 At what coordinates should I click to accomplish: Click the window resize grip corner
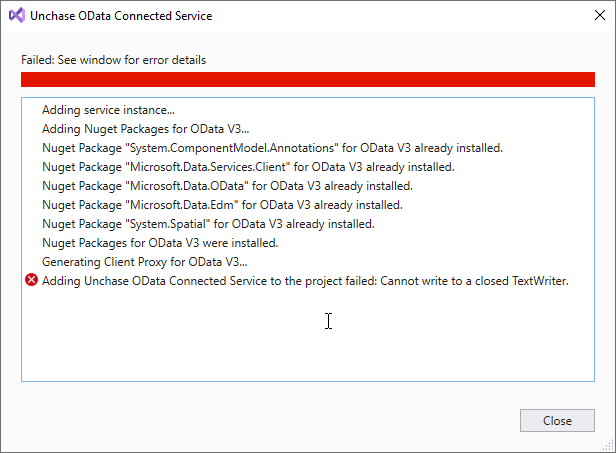click(x=609, y=446)
